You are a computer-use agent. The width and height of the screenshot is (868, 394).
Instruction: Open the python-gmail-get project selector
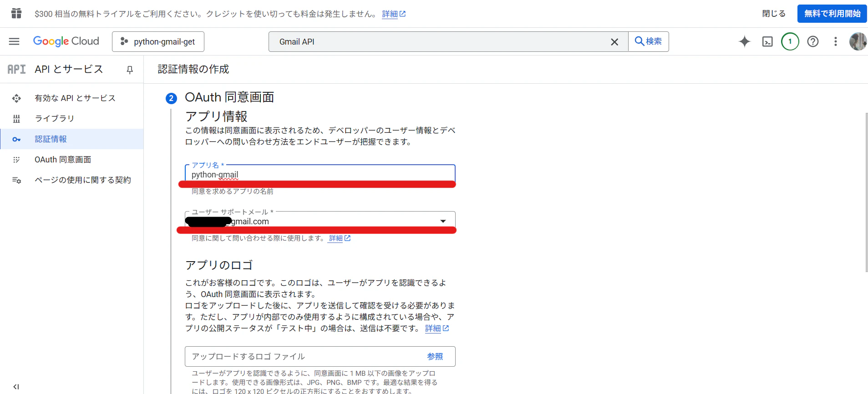point(158,41)
